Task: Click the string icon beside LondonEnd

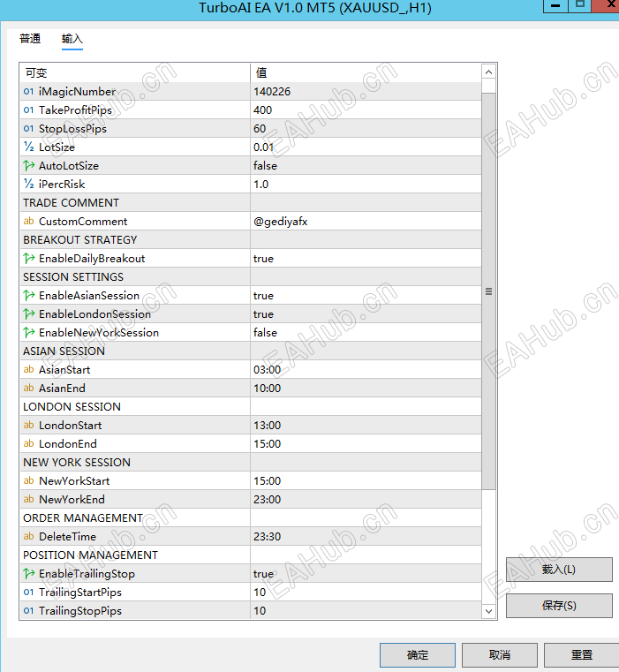Action: point(28,443)
